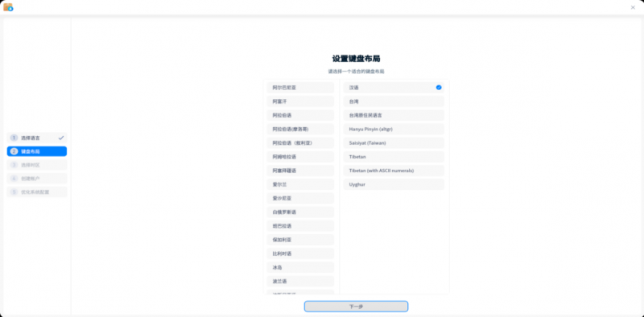Select 班巴拉语 layout
Viewport: 644px width, 317px height.
click(300, 226)
